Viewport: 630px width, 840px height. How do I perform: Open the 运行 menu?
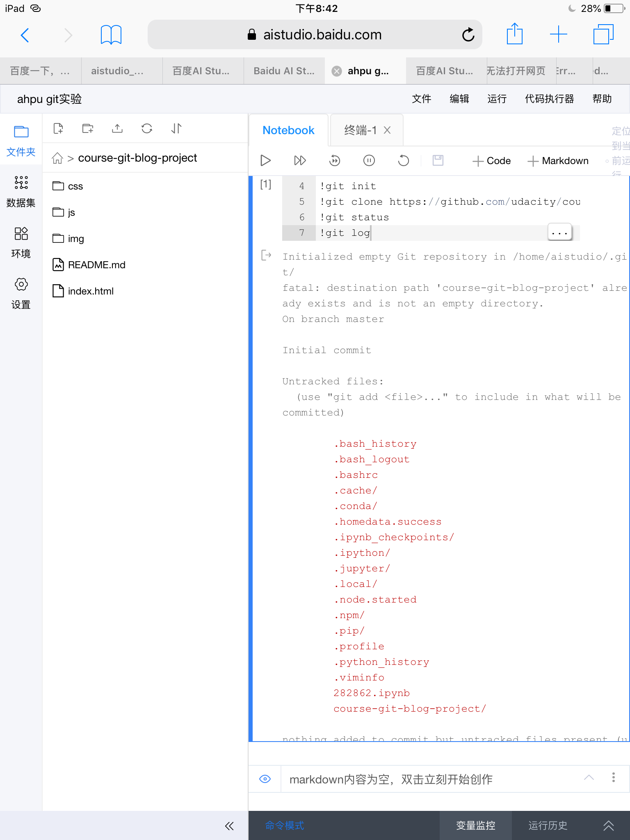click(x=497, y=99)
